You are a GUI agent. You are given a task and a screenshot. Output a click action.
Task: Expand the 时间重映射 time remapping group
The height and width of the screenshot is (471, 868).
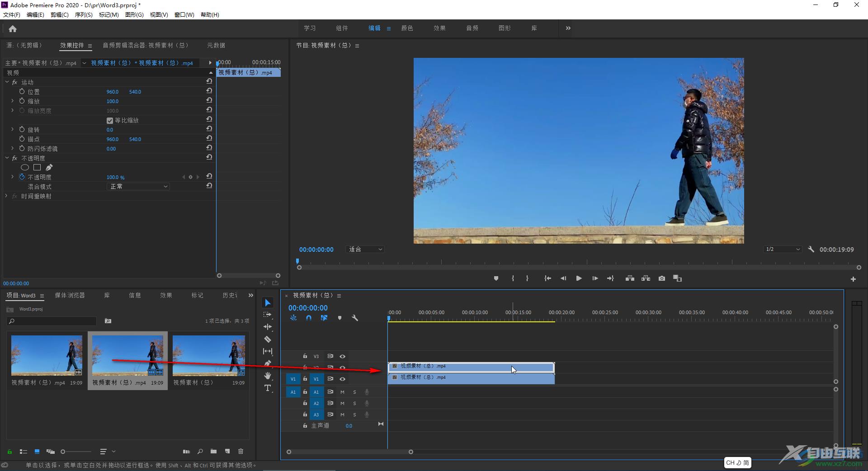pos(6,196)
